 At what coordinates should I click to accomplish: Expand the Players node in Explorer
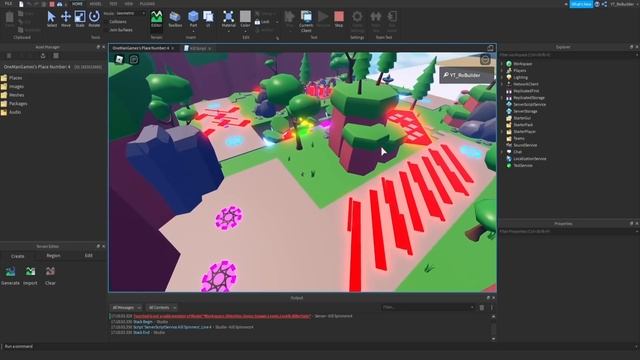pos(502,71)
